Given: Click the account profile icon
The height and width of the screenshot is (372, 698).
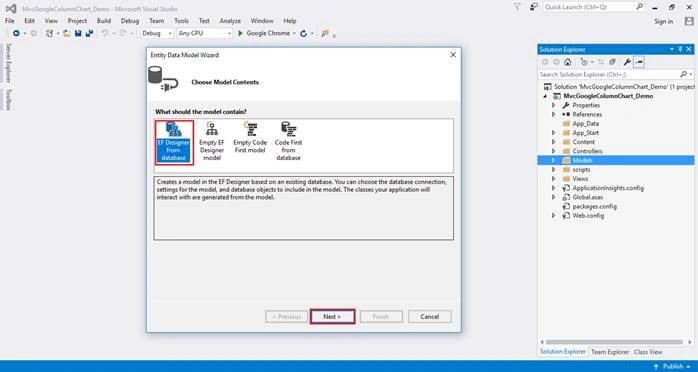Looking at the screenshot, I should [x=689, y=21].
